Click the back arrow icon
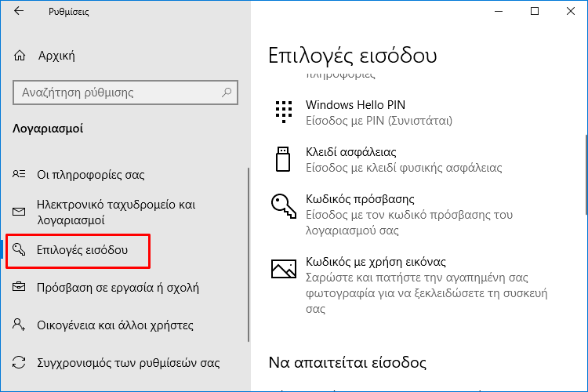588x392 pixels. coord(19,11)
